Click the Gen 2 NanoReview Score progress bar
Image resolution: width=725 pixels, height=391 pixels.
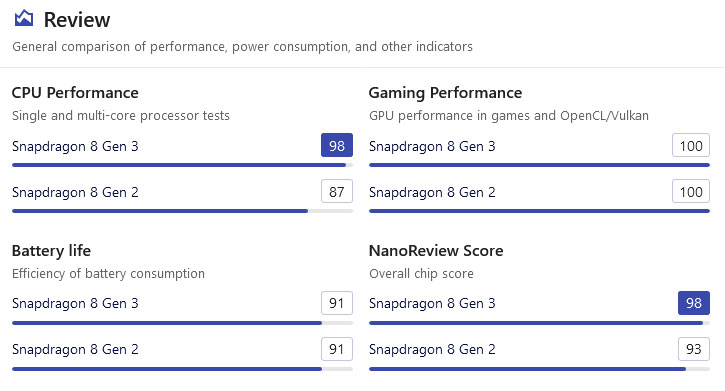pyautogui.click(x=539, y=369)
